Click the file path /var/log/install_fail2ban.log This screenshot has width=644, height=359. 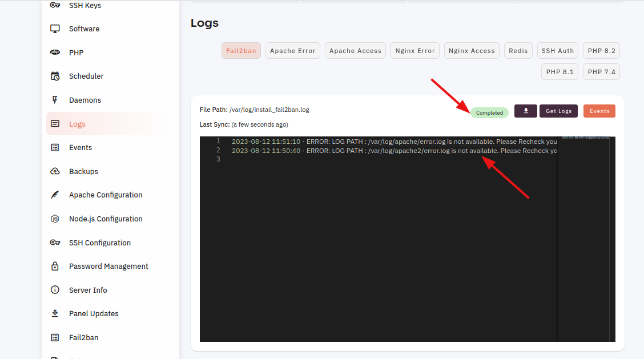pyautogui.click(x=269, y=110)
